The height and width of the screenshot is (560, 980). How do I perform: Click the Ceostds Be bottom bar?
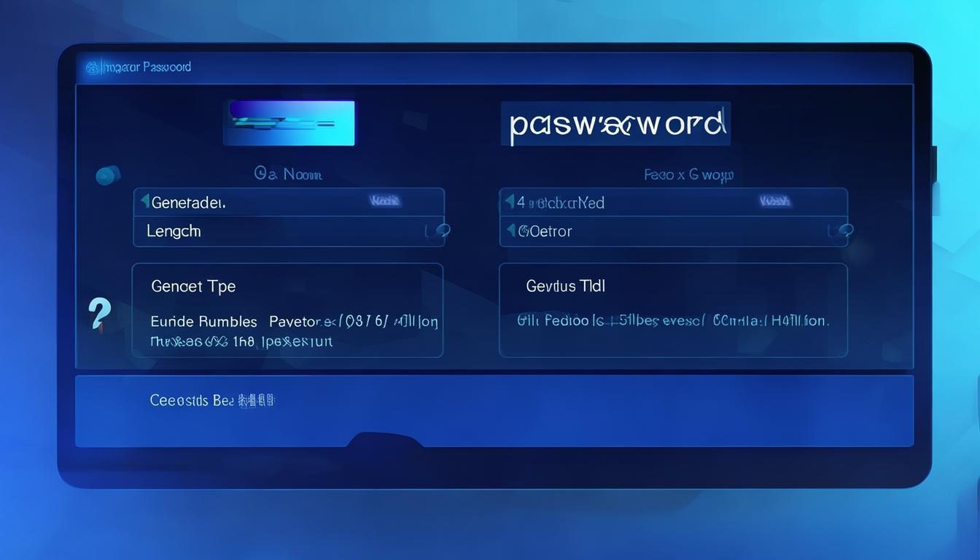494,410
